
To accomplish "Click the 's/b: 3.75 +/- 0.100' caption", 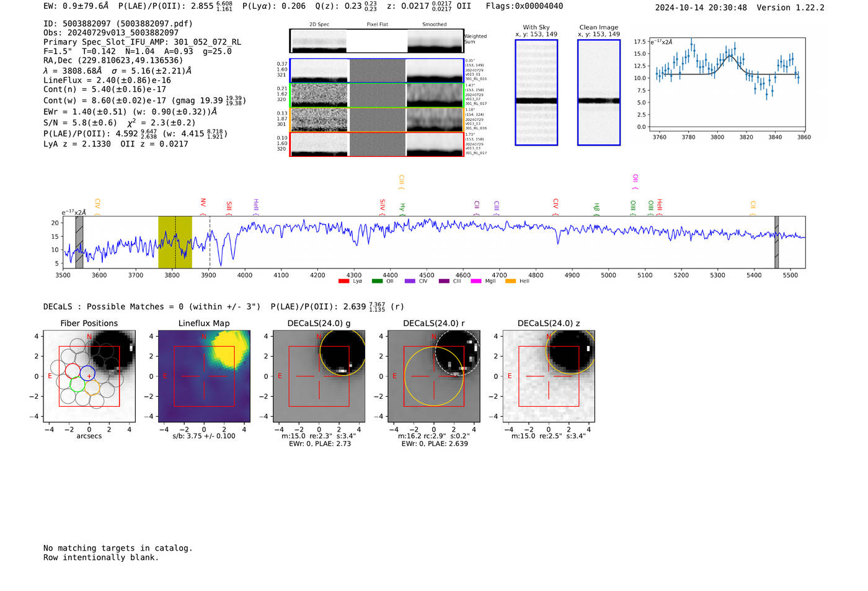I will point(204,436).
